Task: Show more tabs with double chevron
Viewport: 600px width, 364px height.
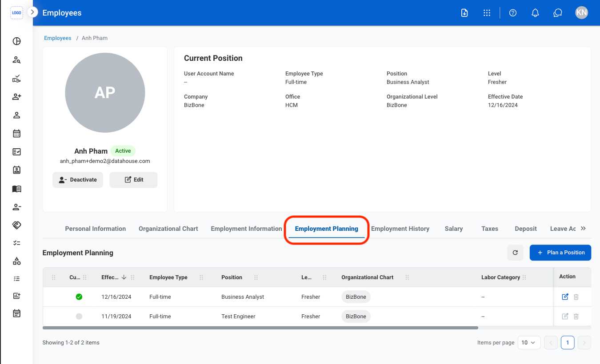Action: (583, 228)
